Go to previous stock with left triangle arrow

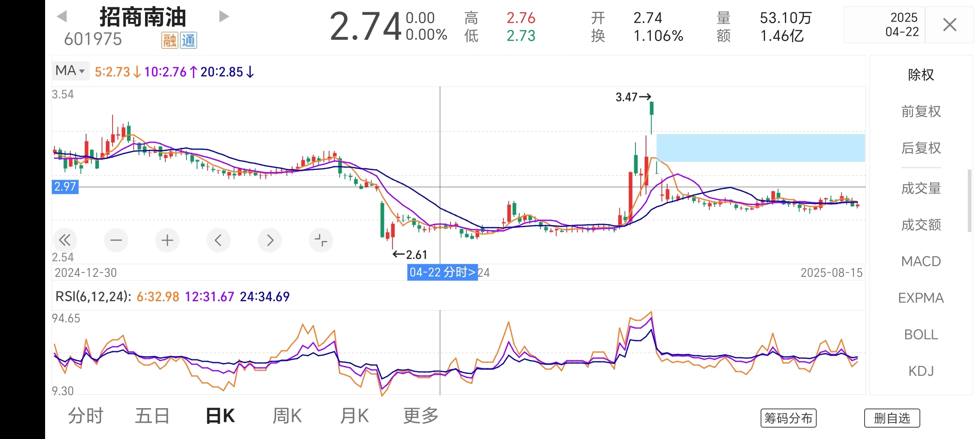click(62, 17)
